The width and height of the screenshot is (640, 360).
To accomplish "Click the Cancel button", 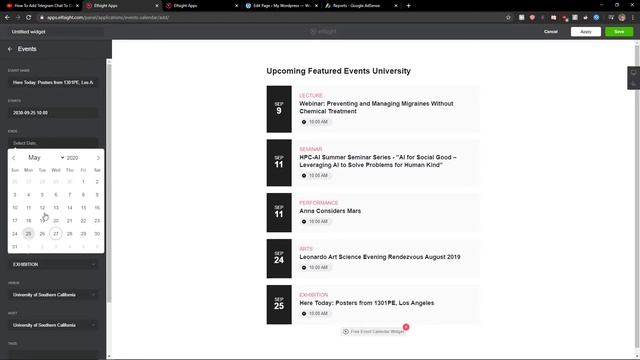I will 551,31.
